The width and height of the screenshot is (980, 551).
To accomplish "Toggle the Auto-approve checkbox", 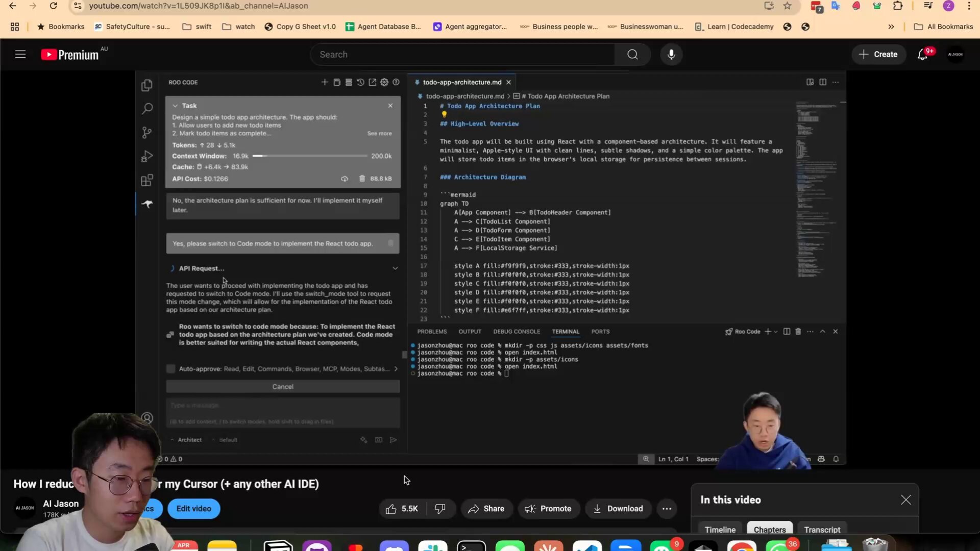I will point(171,369).
